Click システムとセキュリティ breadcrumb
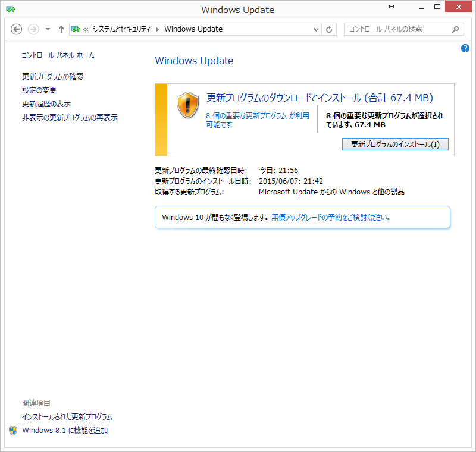476x452 pixels. pyautogui.click(x=121, y=29)
